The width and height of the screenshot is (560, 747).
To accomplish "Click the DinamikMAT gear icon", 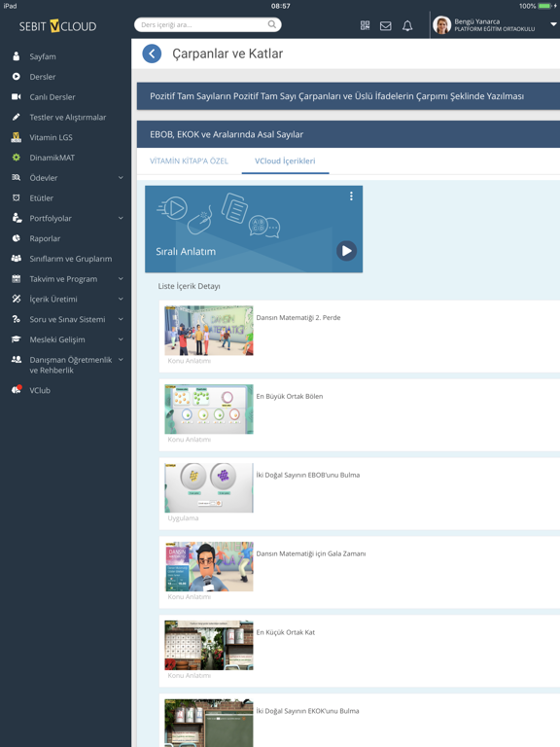I will (x=17, y=158).
